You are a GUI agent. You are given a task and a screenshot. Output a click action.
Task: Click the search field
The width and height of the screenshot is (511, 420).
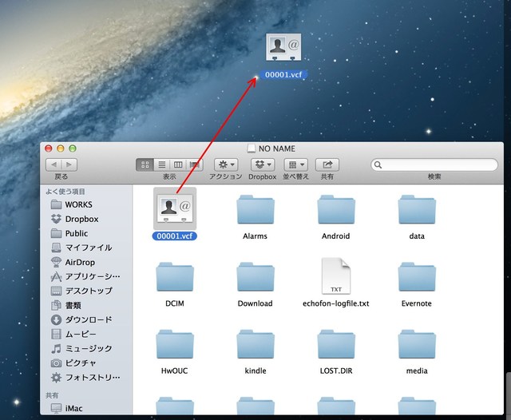(435, 164)
